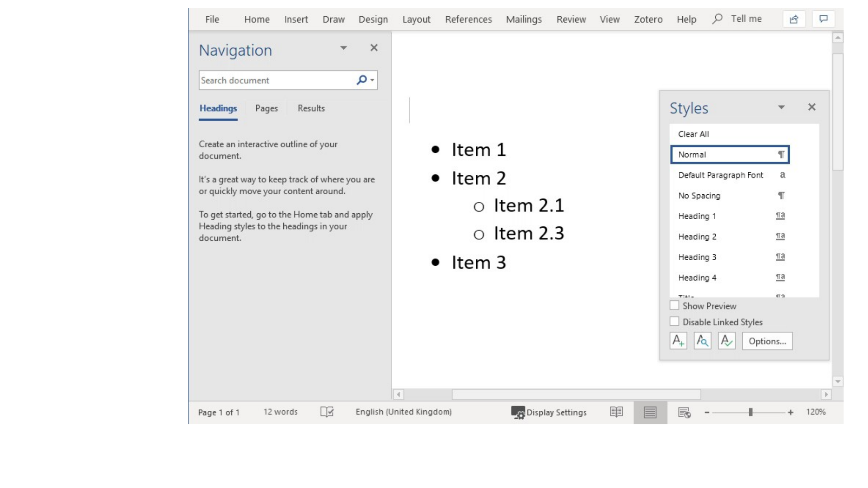Switch to the References ribbon tab
This screenshot has height=488, width=868.
coord(468,19)
